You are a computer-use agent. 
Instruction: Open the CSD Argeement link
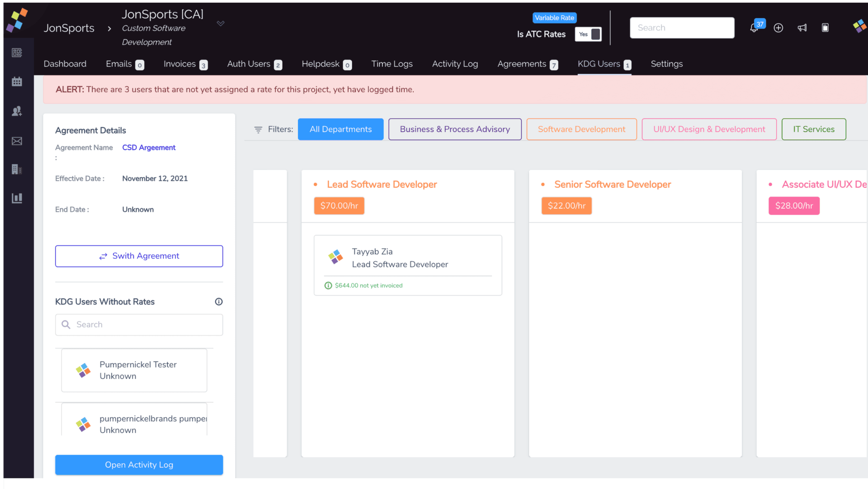click(149, 147)
